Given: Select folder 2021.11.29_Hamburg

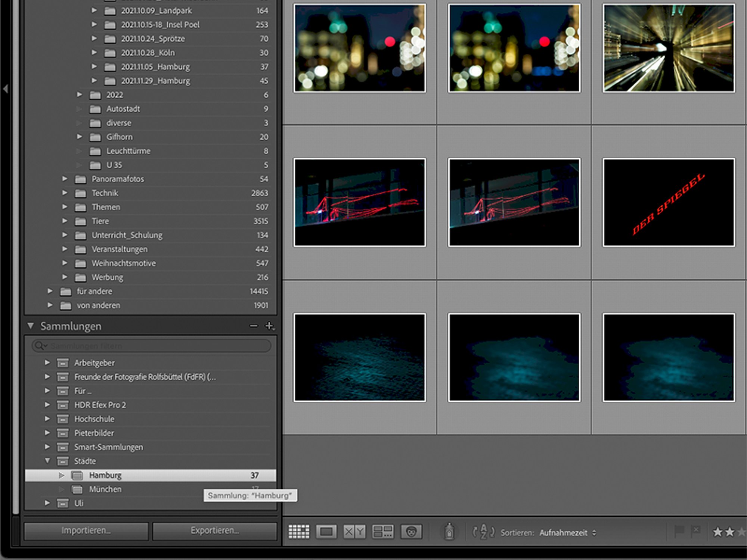Looking at the screenshot, I should click(155, 81).
